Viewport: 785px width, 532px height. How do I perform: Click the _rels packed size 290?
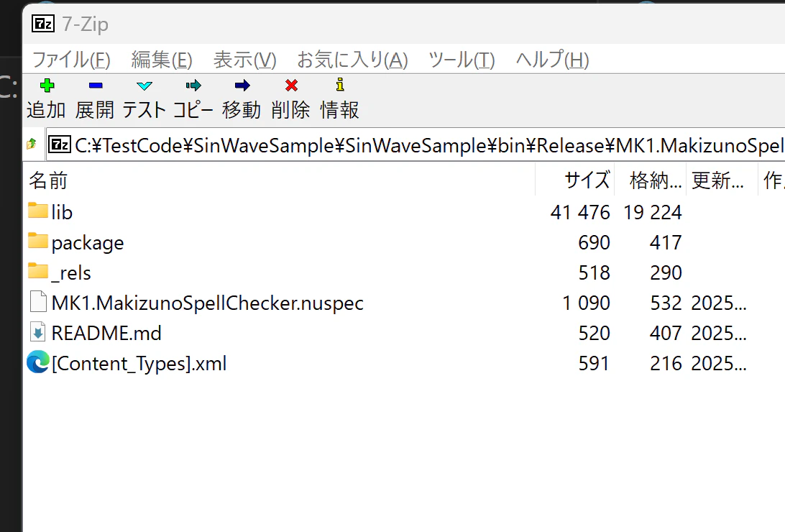666,272
